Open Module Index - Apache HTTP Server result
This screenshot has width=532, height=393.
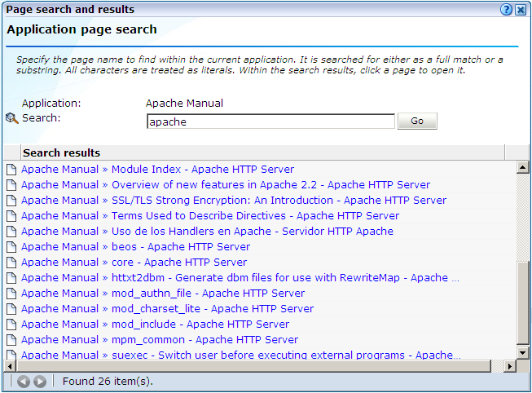(x=157, y=169)
